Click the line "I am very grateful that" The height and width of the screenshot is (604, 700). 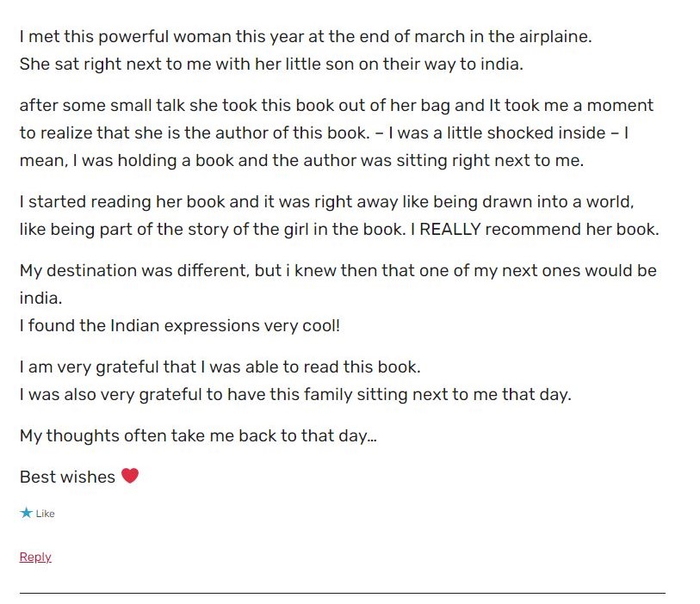[x=220, y=367]
